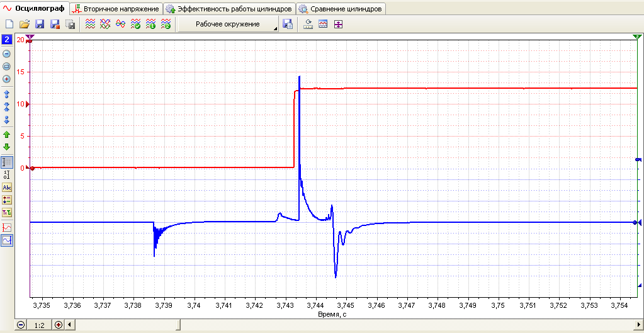Toggle the channel arrows legend icon
Image resolution: width=644 pixels, height=333 pixels.
pos(7,200)
